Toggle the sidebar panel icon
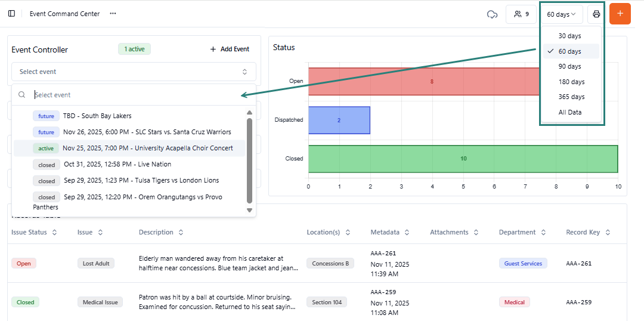The height and width of the screenshot is (321, 644). point(12,14)
